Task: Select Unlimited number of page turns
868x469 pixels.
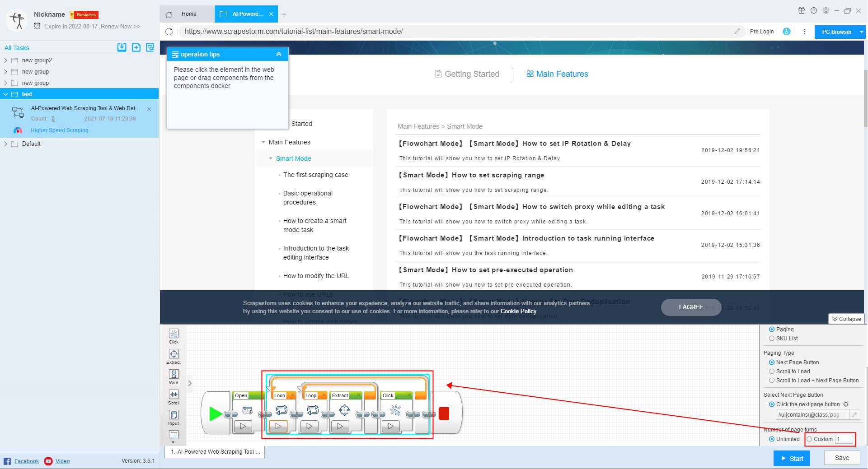Action: 772,439
